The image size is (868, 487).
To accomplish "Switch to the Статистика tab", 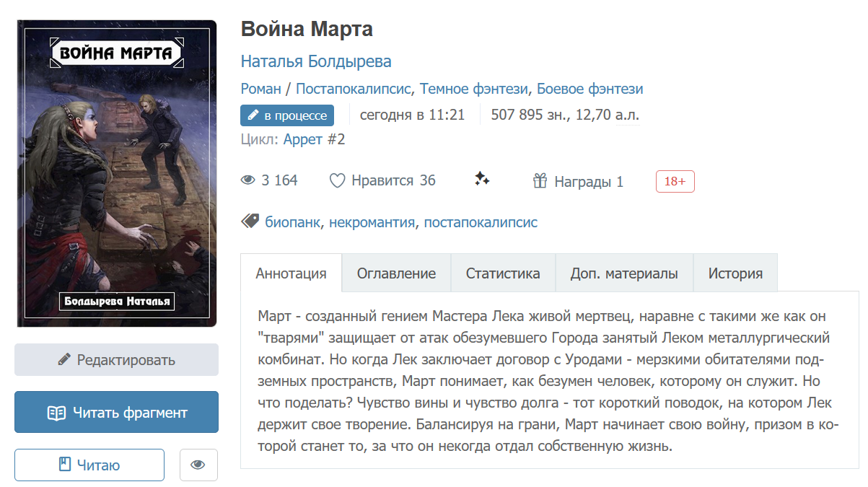I will pos(503,273).
